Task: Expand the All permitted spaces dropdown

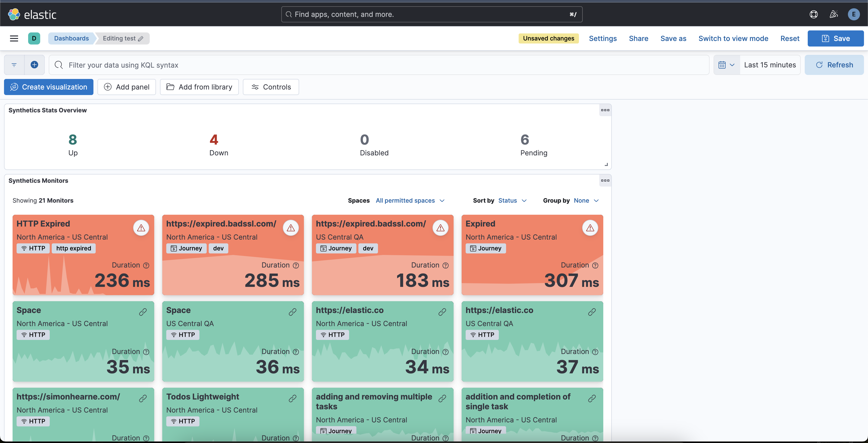Action: pos(410,200)
